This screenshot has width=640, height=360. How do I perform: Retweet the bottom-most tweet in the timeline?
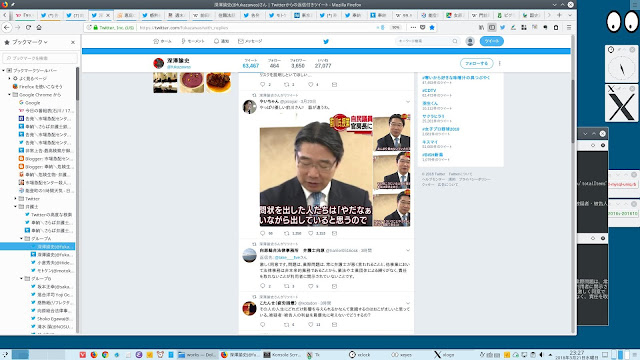(287, 324)
